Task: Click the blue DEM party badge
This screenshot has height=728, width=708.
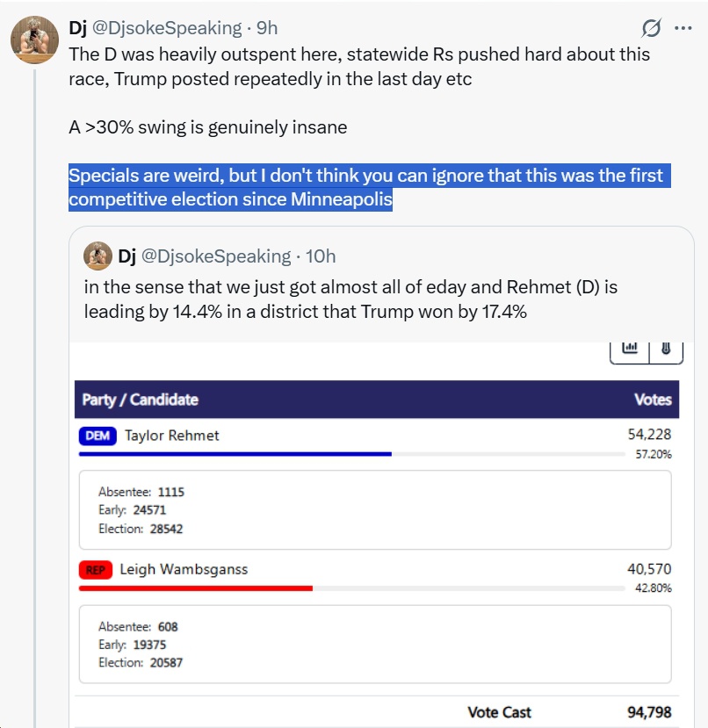Action: pyautogui.click(x=98, y=436)
